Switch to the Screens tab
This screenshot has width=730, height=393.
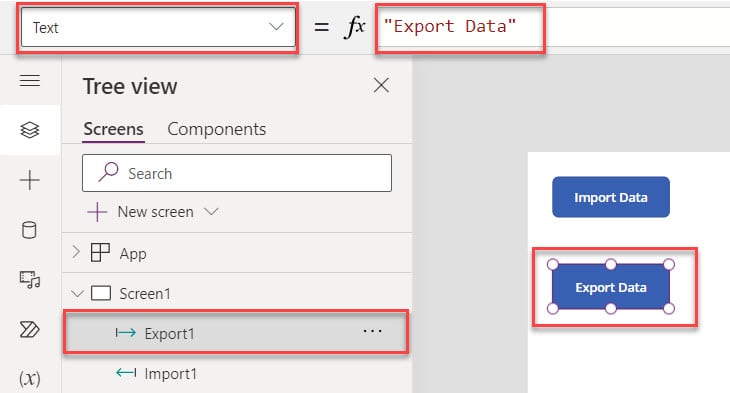point(114,129)
